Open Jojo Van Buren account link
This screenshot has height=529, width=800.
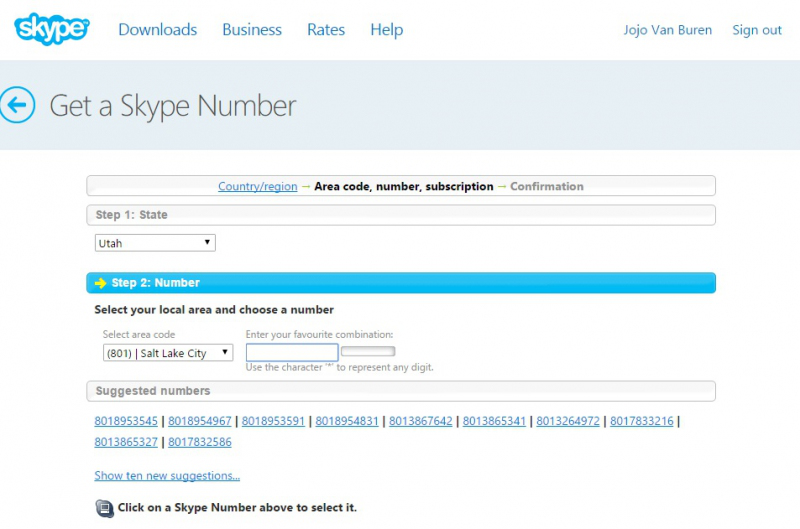(x=667, y=30)
